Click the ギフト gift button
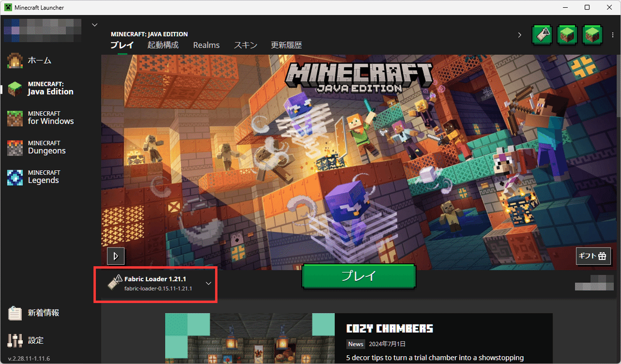621x364 pixels. click(593, 256)
